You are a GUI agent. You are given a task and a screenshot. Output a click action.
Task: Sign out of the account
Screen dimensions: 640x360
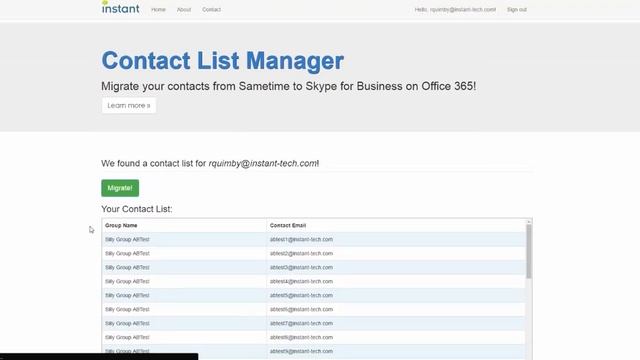pos(517,9)
